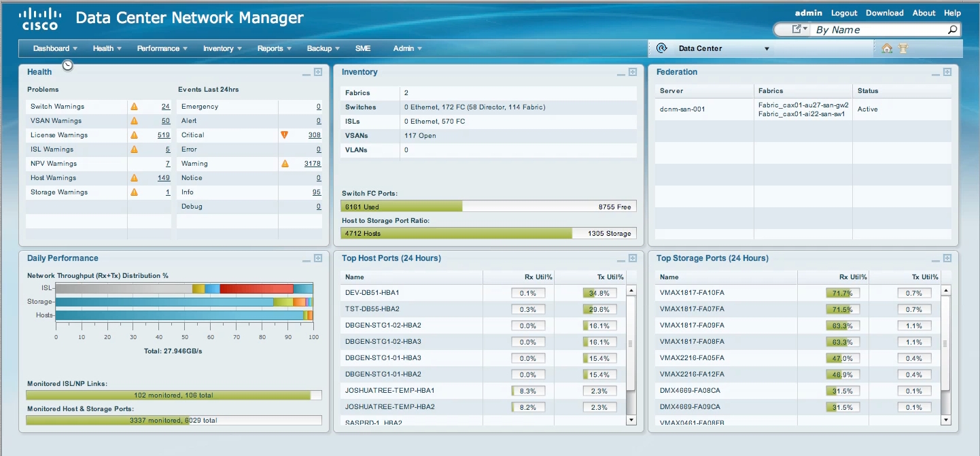
Task: Open the 95 Info events link
Action: [317, 192]
